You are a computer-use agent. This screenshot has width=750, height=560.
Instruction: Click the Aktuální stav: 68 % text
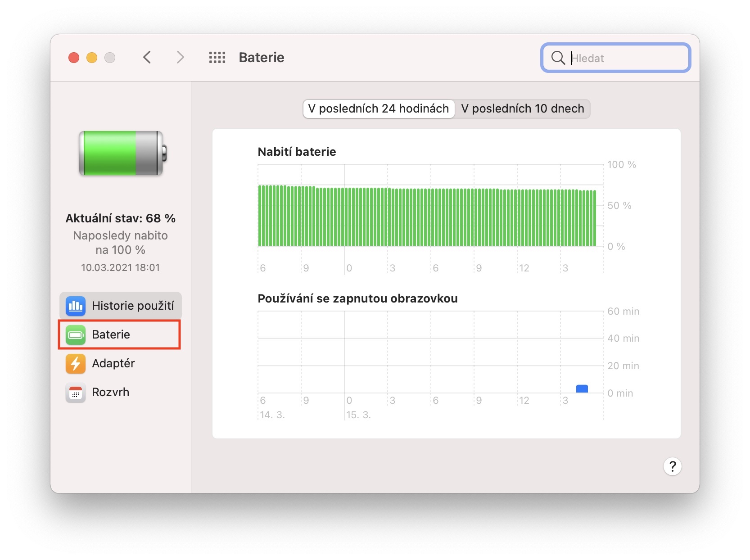tap(121, 218)
